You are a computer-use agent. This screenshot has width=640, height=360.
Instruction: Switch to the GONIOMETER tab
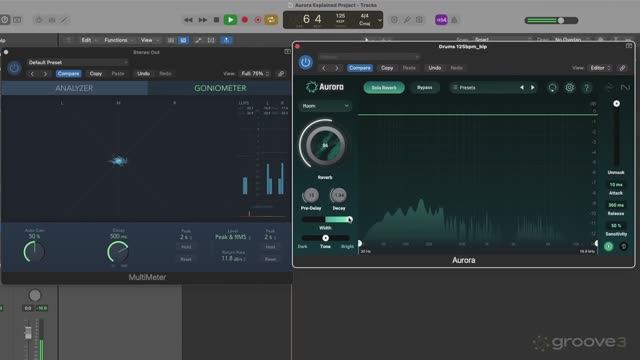220,88
